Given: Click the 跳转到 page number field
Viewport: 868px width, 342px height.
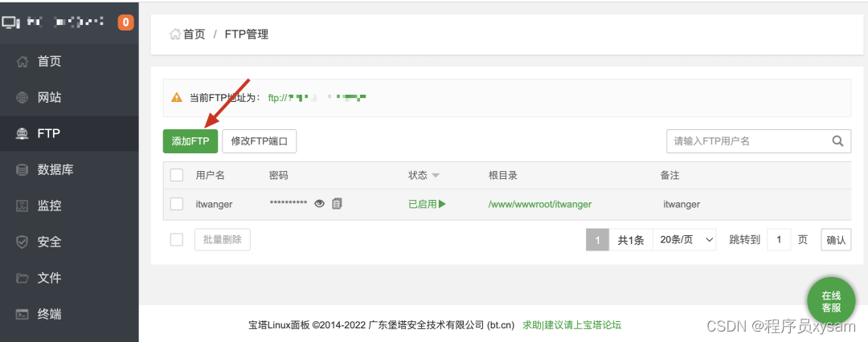Looking at the screenshot, I should 779,239.
